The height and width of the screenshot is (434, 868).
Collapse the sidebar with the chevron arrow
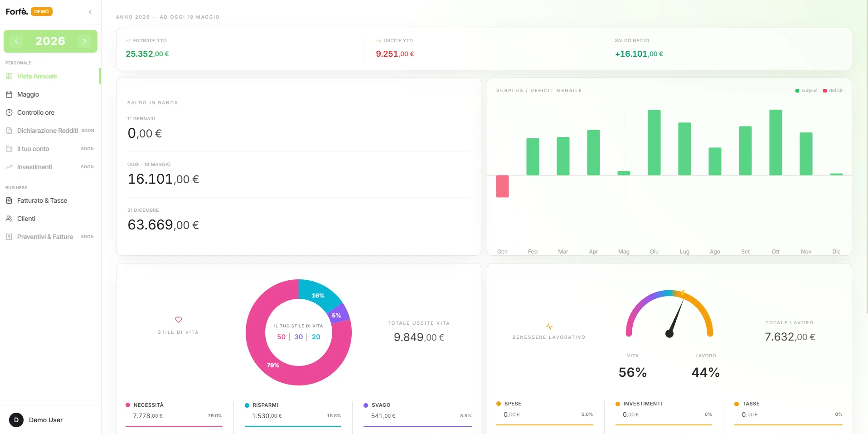(x=90, y=12)
